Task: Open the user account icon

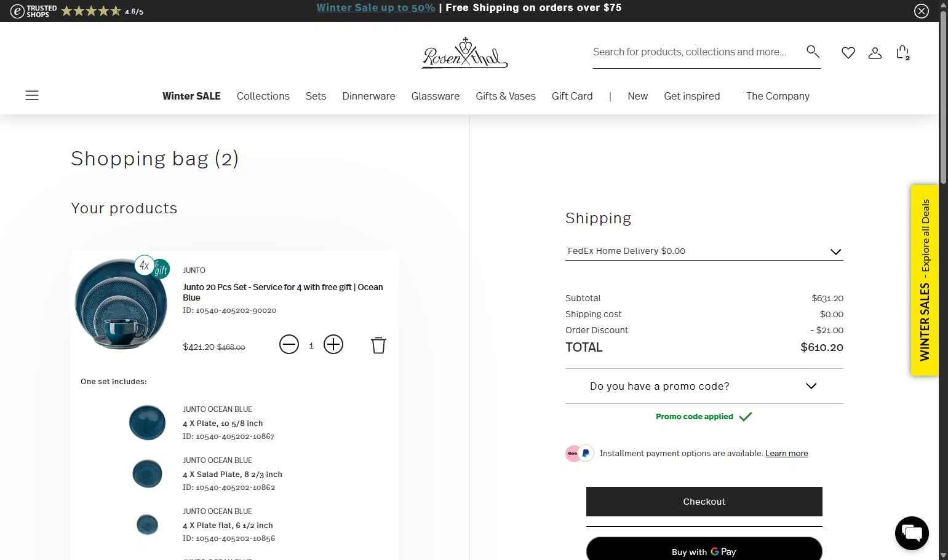Action: [x=875, y=53]
